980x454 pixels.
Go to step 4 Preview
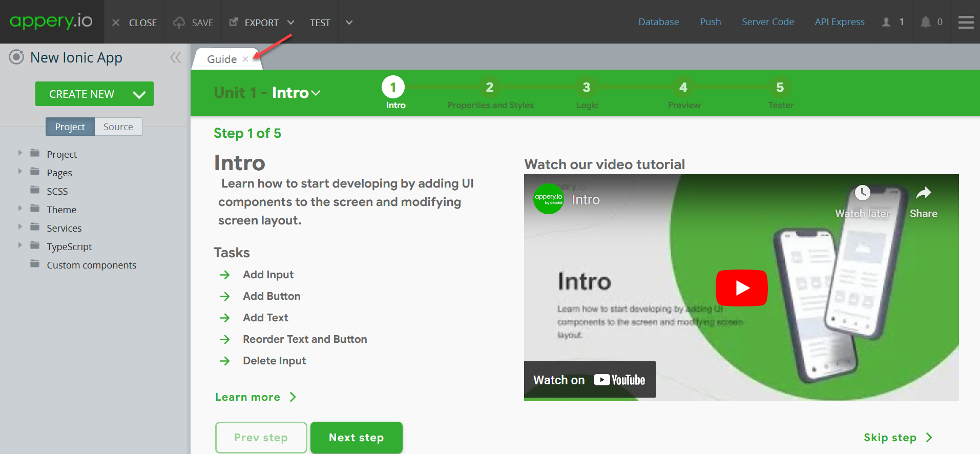tap(683, 88)
